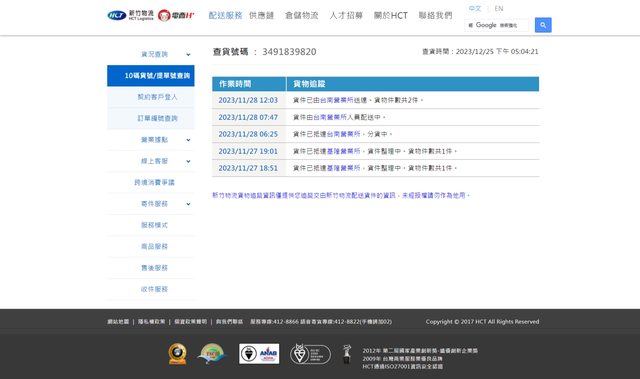Select 10碼貨號/提單號查詢 in sidebar
Image resolution: width=640 pixels, height=379 pixels.
(x=151, y=75)
